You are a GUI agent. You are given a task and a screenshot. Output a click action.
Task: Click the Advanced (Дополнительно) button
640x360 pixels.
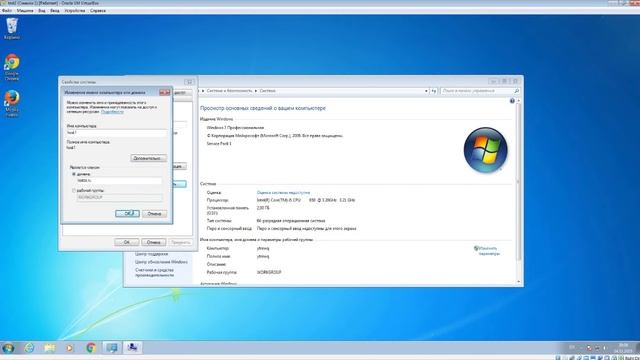coord(149,158)
